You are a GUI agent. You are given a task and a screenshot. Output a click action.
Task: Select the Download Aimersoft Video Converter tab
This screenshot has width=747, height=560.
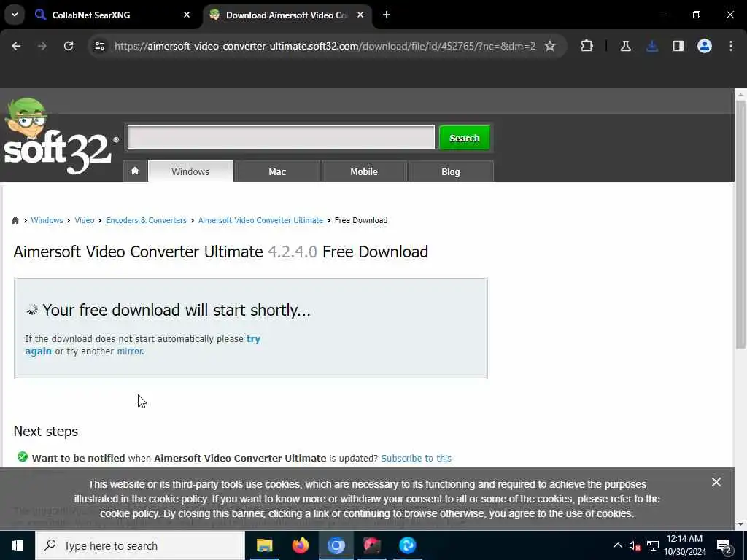(287, 15)
